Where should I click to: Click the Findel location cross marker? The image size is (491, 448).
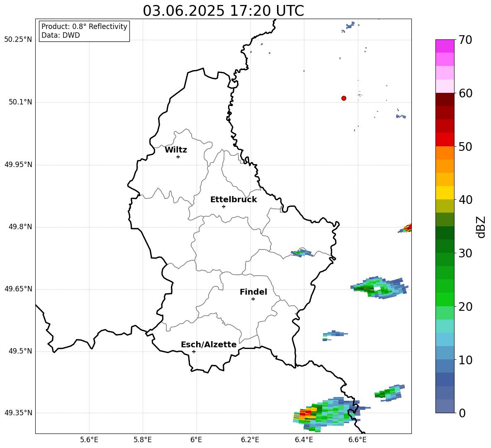click(253, 299)
